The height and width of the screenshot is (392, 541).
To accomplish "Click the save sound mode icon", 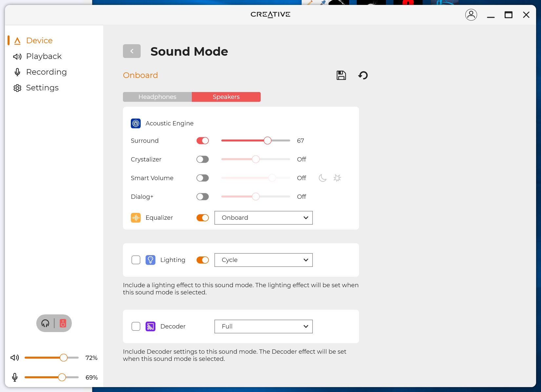I will [341, 75].
